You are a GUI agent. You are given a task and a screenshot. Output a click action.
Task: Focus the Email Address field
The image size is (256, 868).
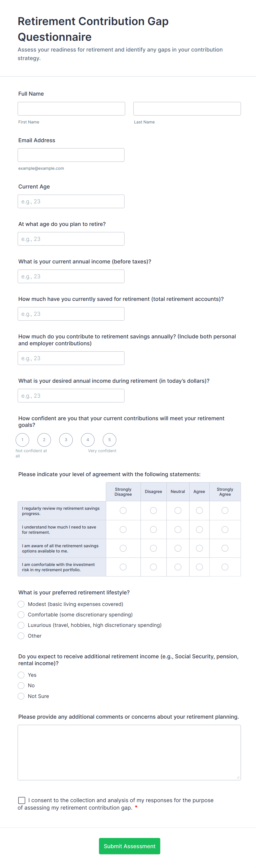point(71,155)
